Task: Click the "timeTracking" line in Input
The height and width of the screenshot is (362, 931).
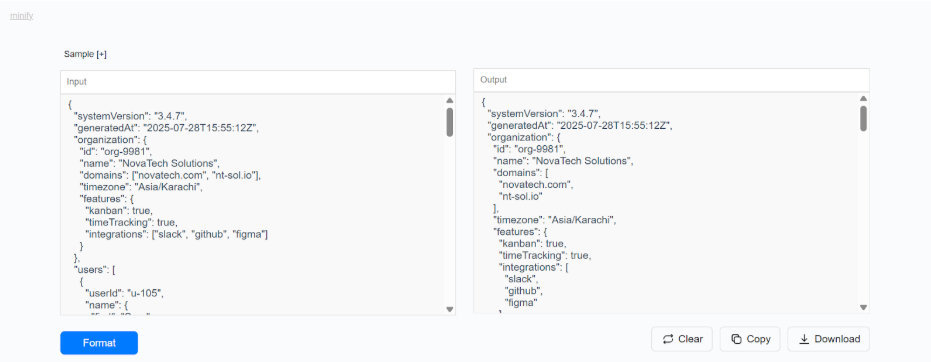Action: point(131,223)
